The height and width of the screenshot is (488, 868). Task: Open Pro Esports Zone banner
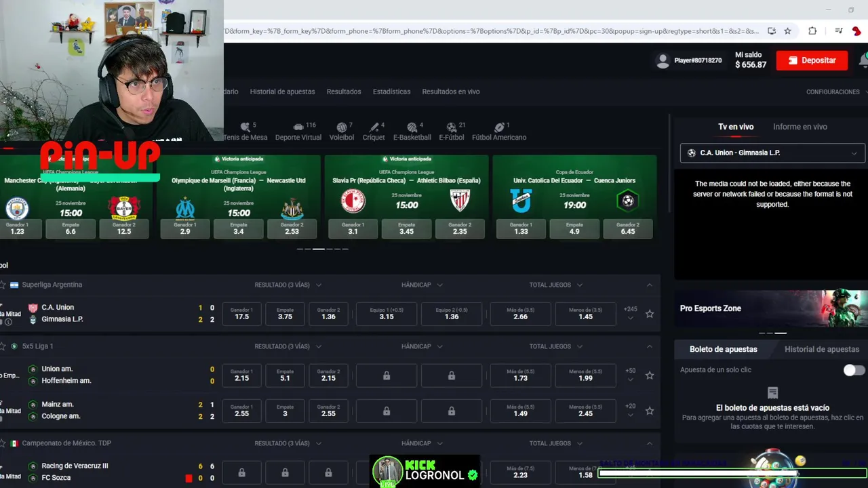(x=771, y=308)
